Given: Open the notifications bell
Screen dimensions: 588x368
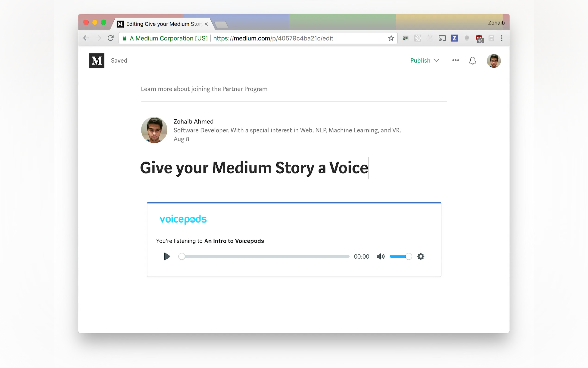Looking at the screenshot, I should (472, 60).
